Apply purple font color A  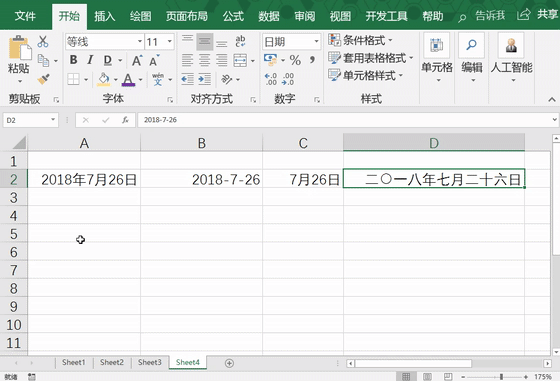(x=129, y=79)
